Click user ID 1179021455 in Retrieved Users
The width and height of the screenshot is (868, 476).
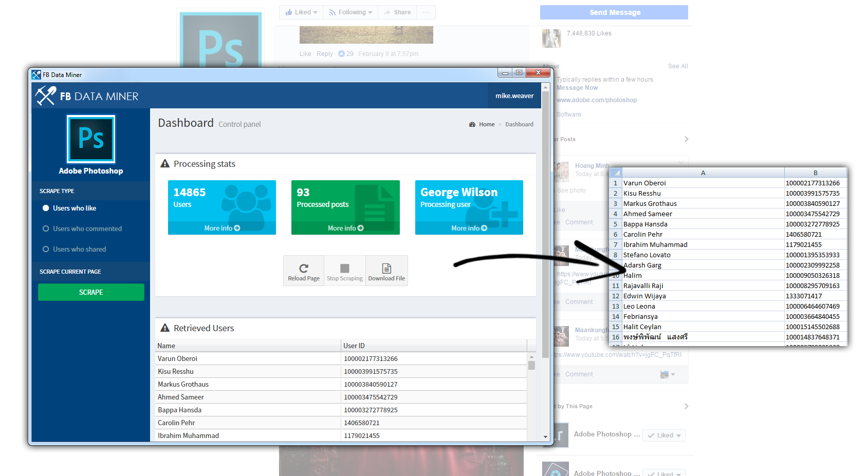tap(361, 435)
